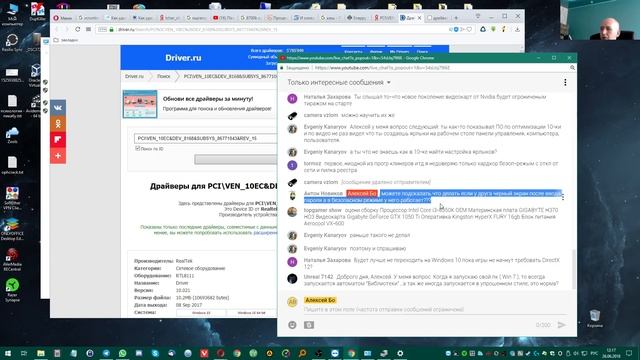Image resolution: width=640 pixels, height=360 pixels.
Task: Open ONLYOFFICE Desktop Editors icon
Action: tap(12, 229)
